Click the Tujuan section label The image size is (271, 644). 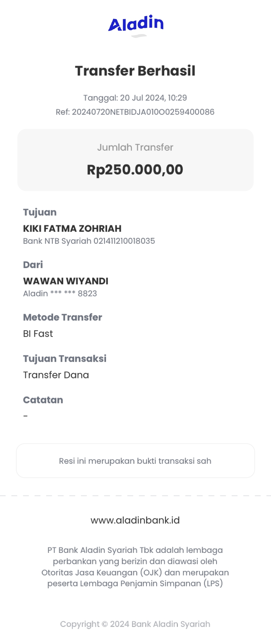(40, 212)
